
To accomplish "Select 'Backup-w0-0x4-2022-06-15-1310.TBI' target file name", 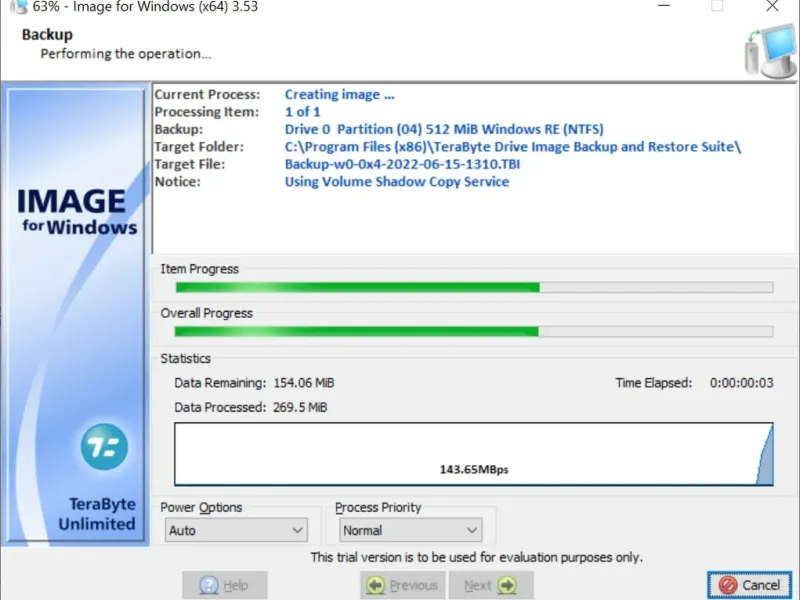I will [402, 164].
